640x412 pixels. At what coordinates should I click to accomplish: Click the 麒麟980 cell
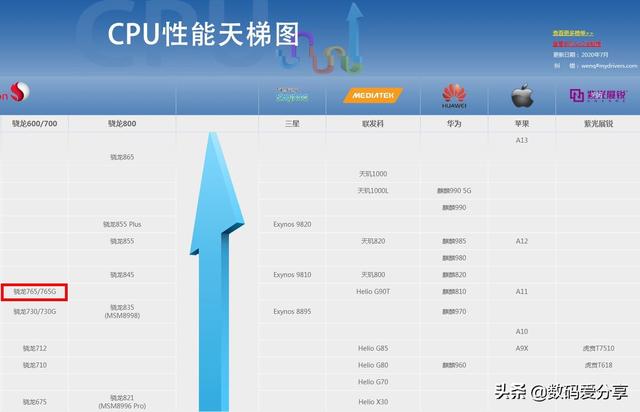(x=454, y=258)
